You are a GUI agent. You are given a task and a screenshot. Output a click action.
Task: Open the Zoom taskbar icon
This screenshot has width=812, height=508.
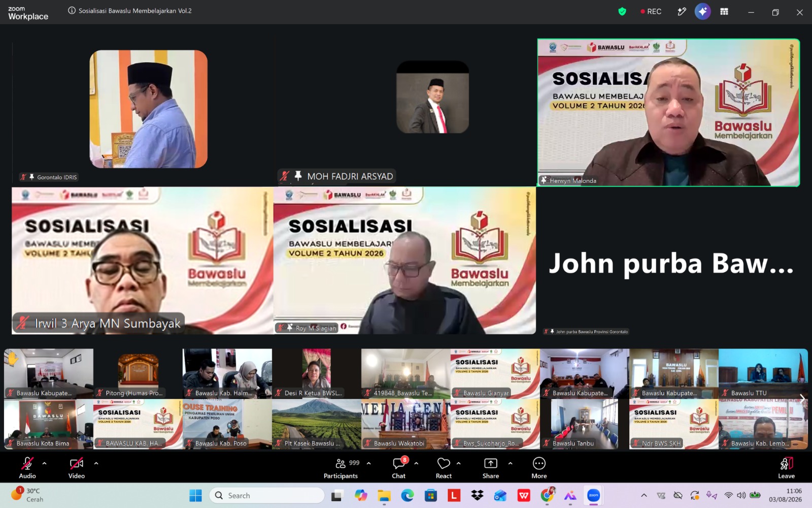pyautogui.click(x=594, y=495)
